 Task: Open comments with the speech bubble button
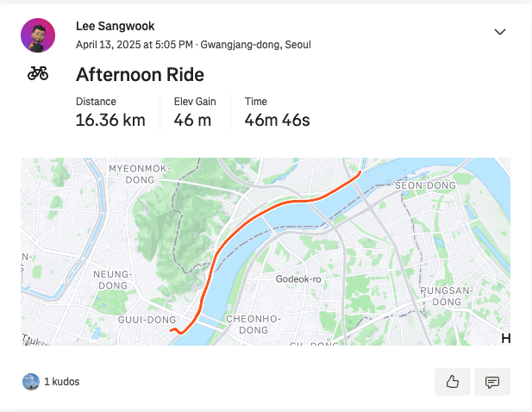click(x=492, y=382)
